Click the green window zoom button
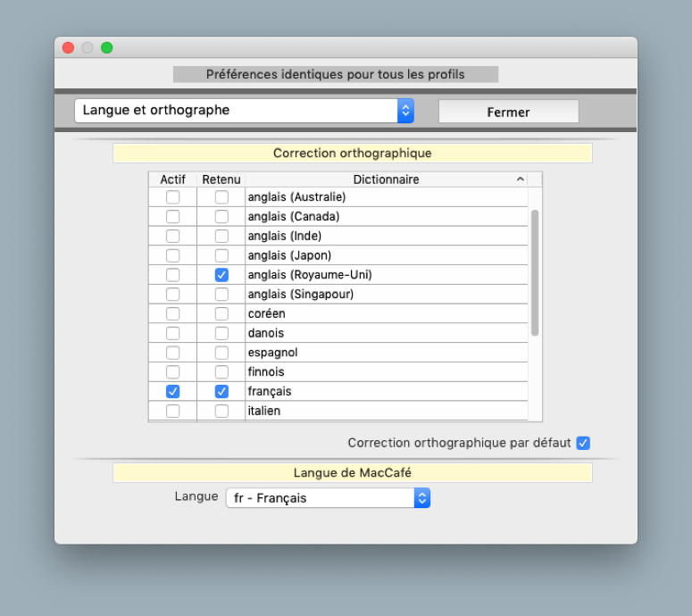This screenshot has width=692, height=616. point(107,47)
